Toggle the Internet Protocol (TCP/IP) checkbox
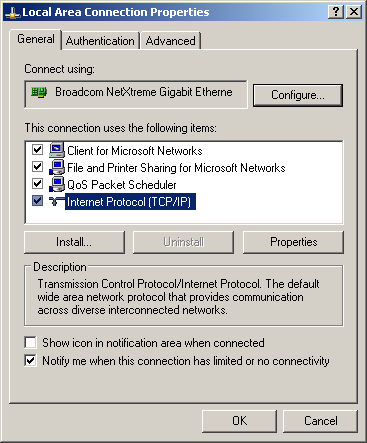Image resolution: width=367 pixels, height=443 pixels. 37,201
